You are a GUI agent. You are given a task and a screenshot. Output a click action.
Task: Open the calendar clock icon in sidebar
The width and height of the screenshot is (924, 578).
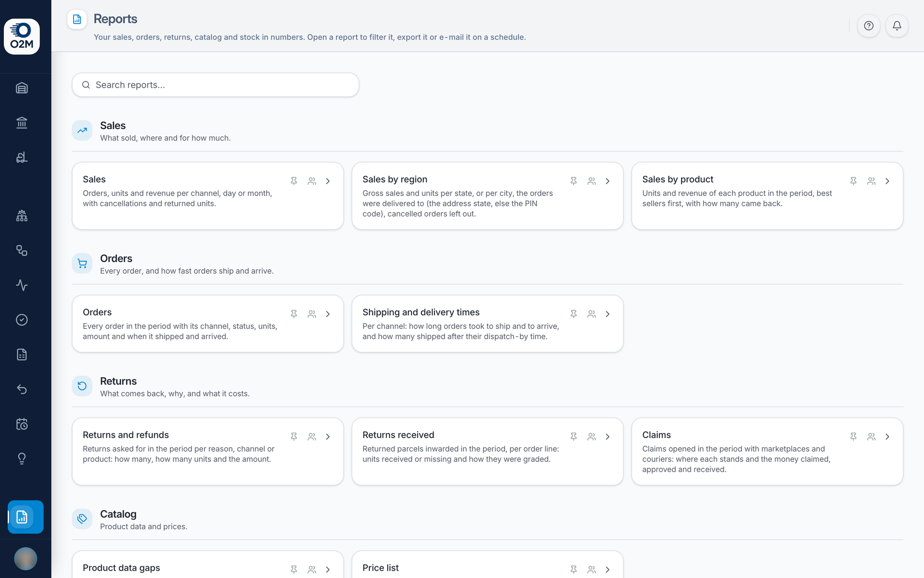click(22, 424)
